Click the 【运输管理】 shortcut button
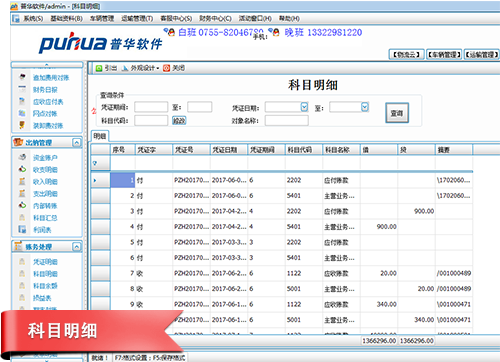Image resolution: width=500 pixels, height=362 pixels. 482,54
